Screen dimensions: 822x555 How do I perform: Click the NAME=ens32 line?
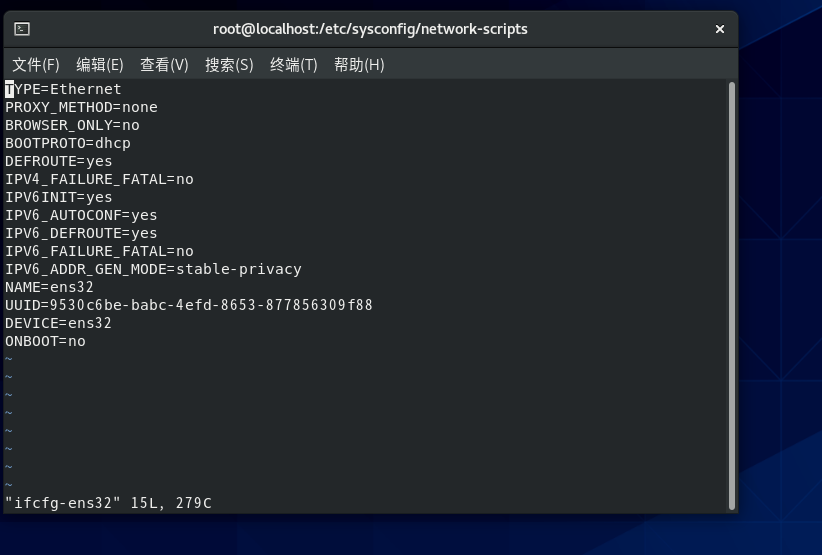click(49, 287)
